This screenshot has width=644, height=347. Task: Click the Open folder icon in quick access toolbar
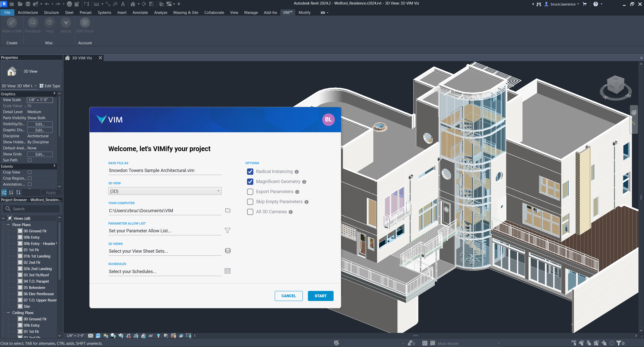(x=20, y=4)
